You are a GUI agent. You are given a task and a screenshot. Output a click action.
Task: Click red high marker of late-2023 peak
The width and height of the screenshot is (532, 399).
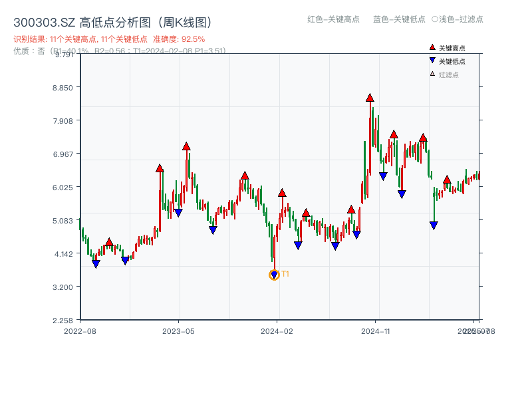pos(245,176)
